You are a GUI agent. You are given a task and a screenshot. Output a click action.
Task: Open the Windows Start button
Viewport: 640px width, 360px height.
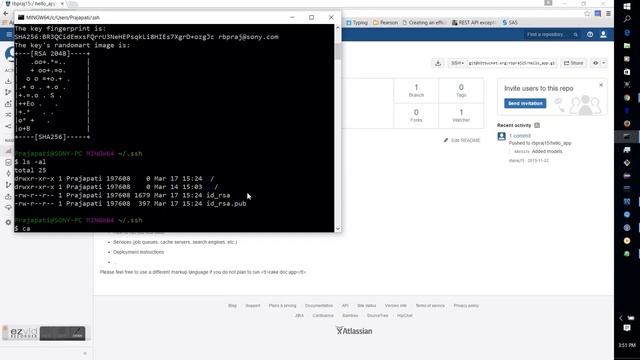click(x=627, y=6)
